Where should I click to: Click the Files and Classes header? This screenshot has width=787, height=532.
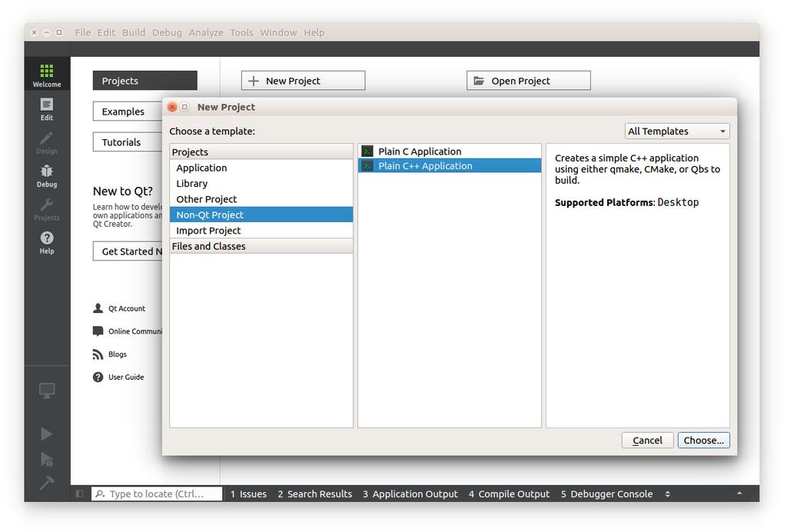coord(261,246)
